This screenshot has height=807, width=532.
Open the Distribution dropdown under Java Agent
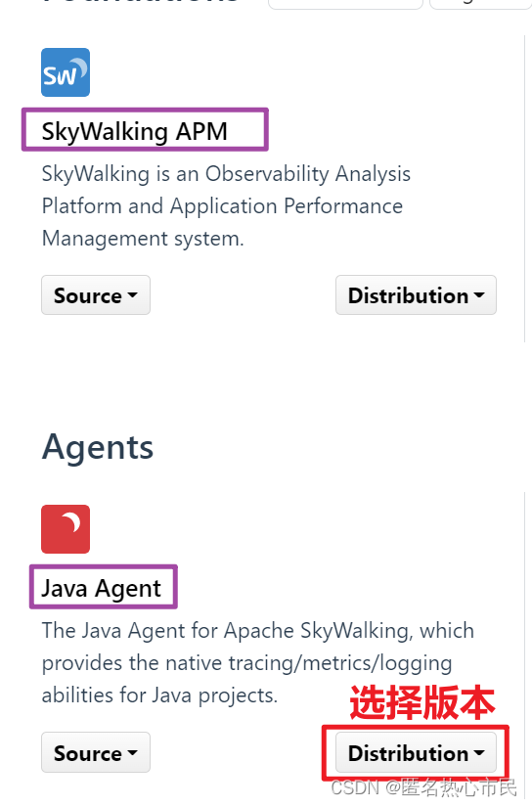(416, 752)
